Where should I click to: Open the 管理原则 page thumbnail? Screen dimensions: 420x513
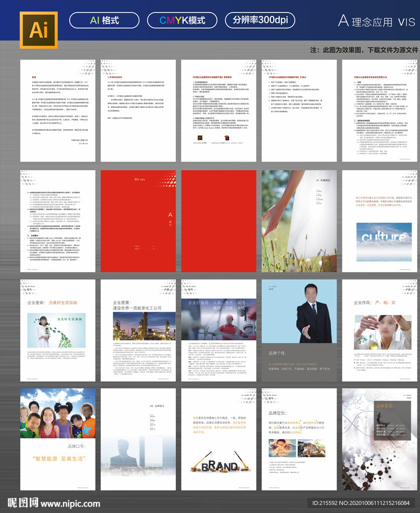click(219, 111)
